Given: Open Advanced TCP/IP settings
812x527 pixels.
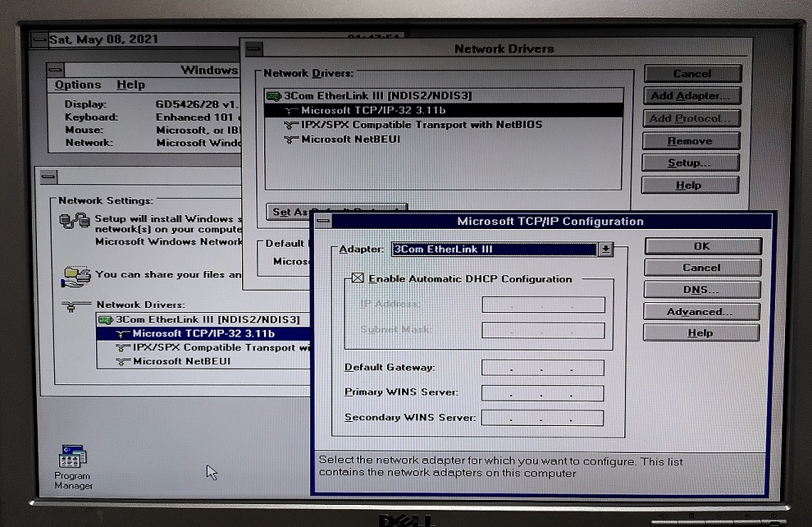Looking at the screenshot, I should point(701,311).
